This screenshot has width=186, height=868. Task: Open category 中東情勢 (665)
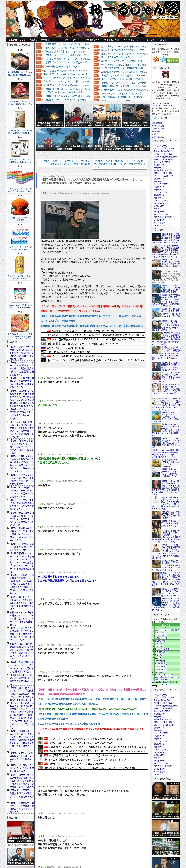pyautogui.click(x=160, y=146)
